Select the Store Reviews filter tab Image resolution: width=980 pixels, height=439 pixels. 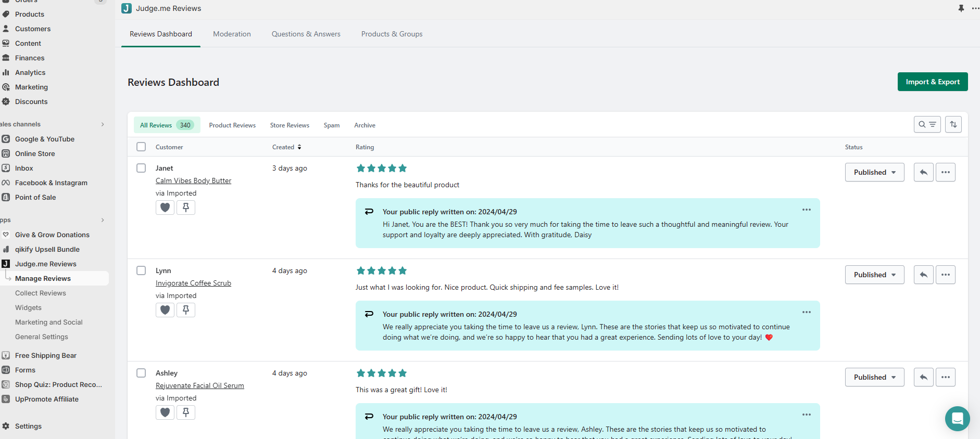[290, 125]
